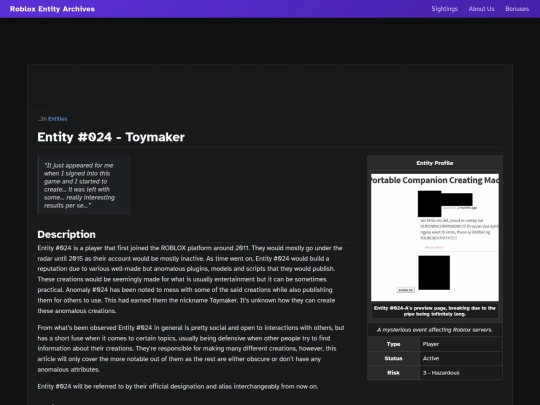
Task: Click the Player value cell
Action: 461,344
